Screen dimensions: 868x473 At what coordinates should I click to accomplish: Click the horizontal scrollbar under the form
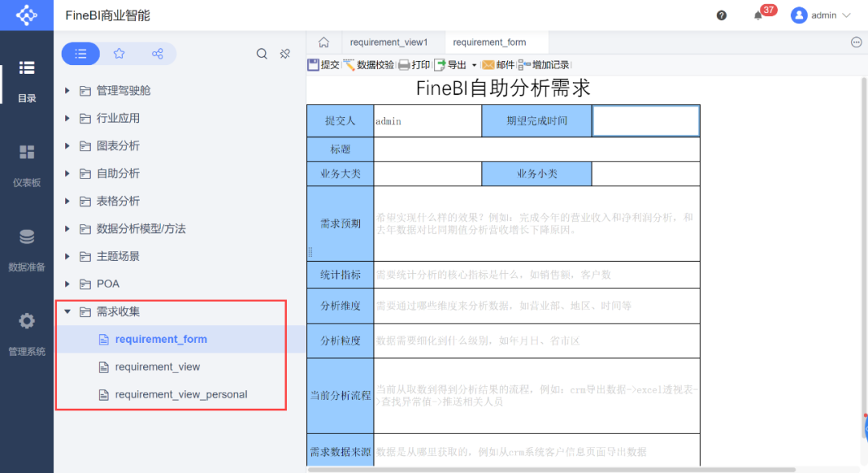(x=551, y=470)
